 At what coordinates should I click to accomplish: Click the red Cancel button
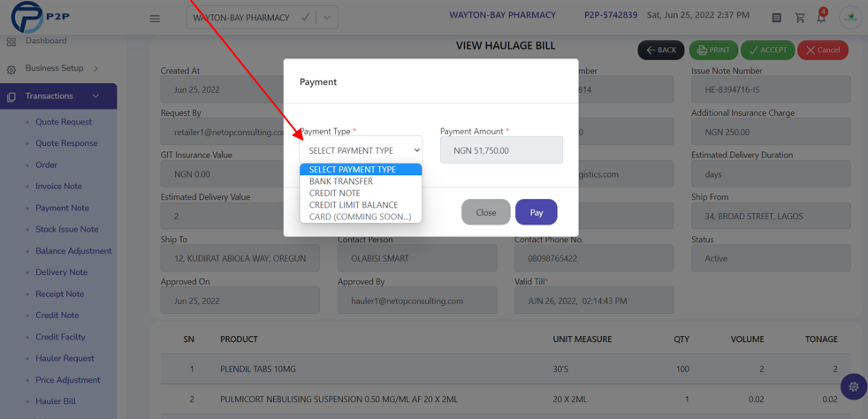[823, 50]
